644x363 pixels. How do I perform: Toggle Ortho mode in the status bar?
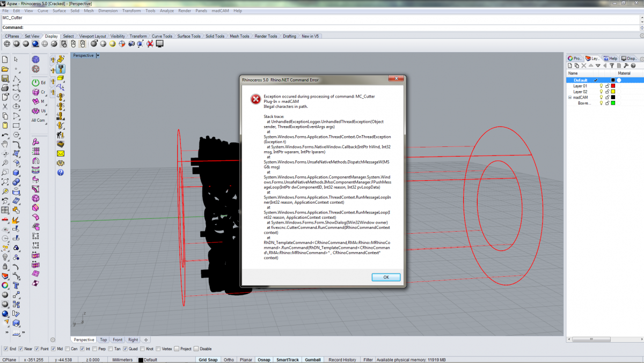point(229,360)
